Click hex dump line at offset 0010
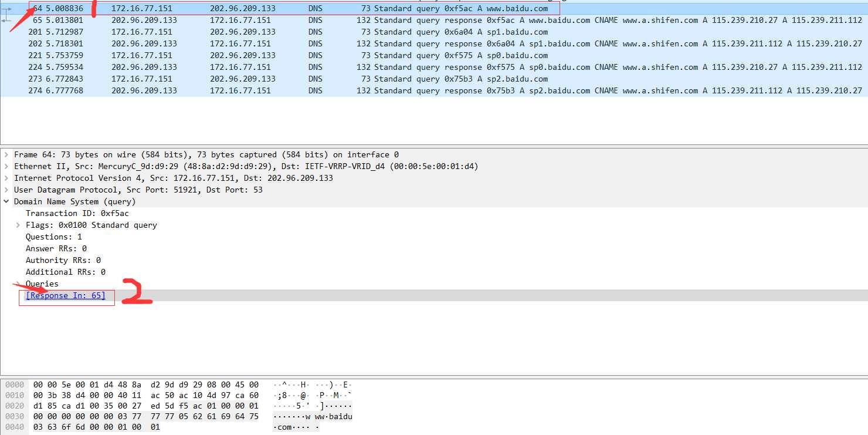The image size is (868, 435). tap(178, 395)
